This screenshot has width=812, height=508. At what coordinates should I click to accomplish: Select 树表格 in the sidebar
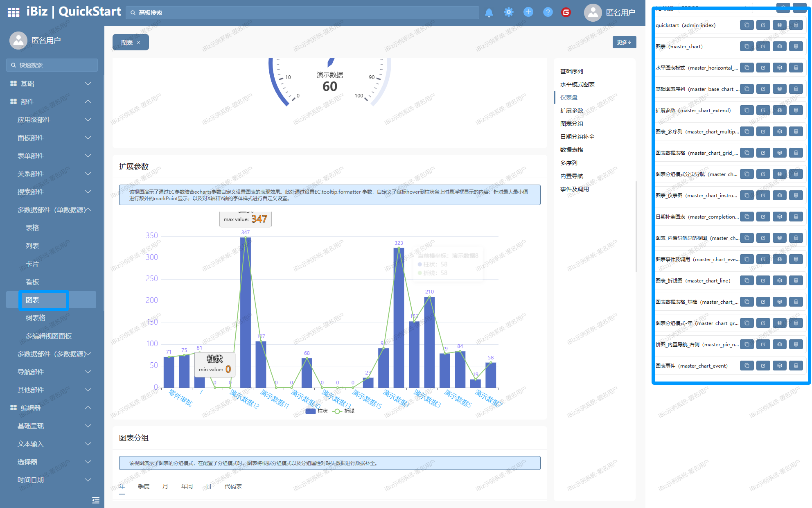(x=36, y=318)
